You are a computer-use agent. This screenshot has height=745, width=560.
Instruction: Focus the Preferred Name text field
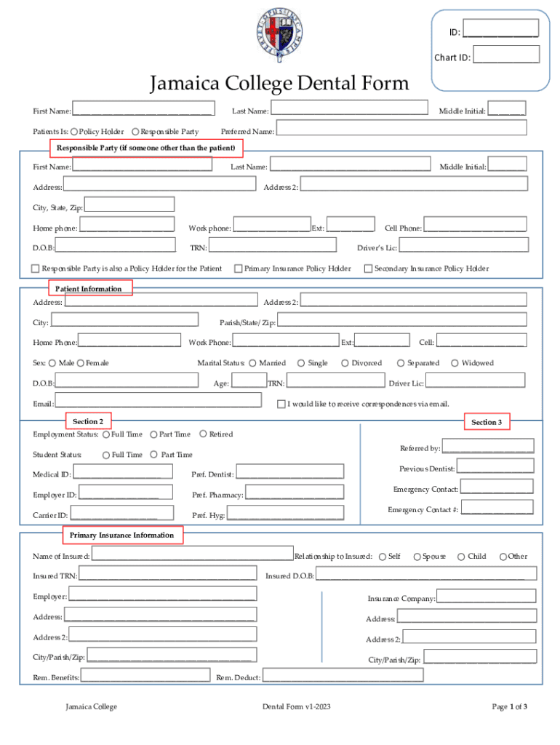(401, 129)
